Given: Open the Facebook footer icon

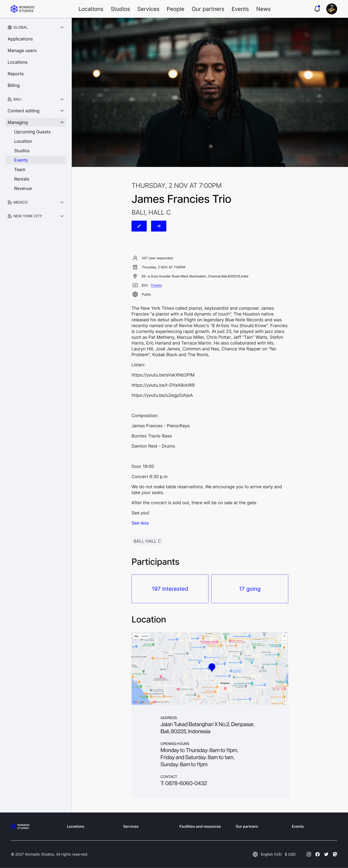Looking at the screenshot, I should (317, 854).
